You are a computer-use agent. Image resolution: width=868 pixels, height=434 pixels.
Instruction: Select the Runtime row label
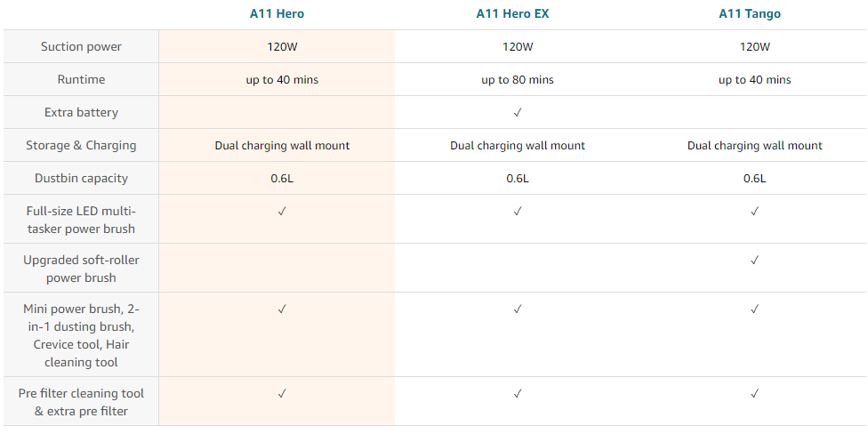click(81, 79)
